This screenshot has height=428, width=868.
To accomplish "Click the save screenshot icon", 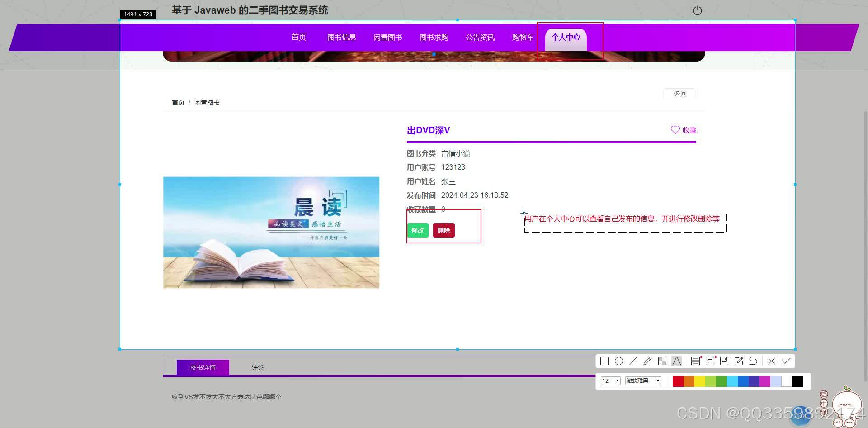I will pos(724,361).
